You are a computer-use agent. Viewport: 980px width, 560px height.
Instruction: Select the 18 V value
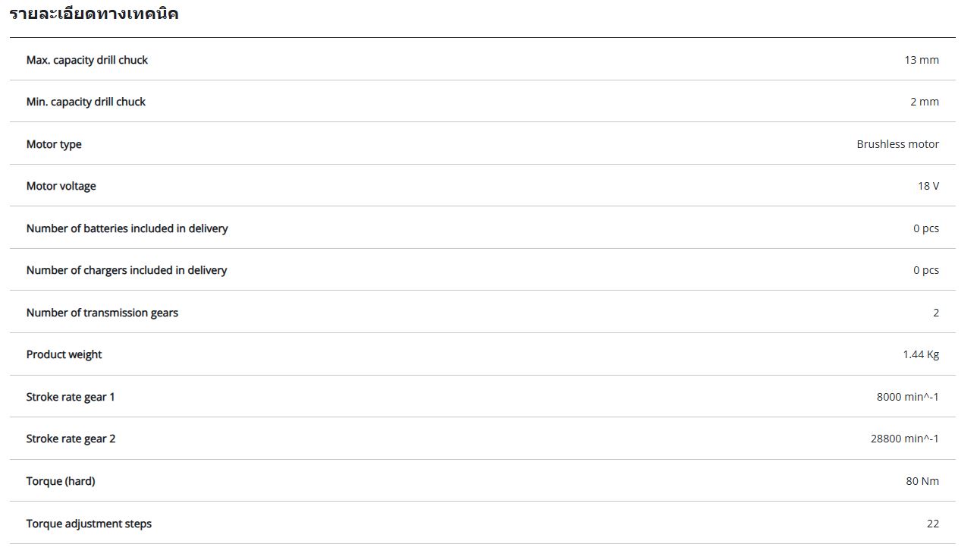[928, 186]
